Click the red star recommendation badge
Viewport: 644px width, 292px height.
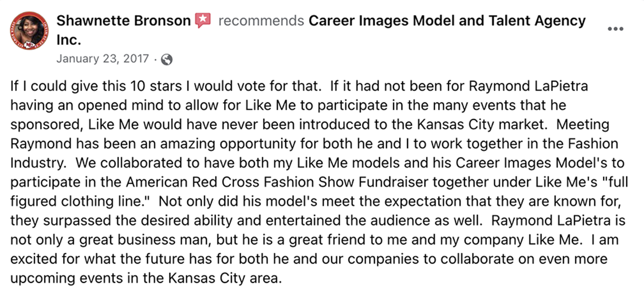pos(202,21)
